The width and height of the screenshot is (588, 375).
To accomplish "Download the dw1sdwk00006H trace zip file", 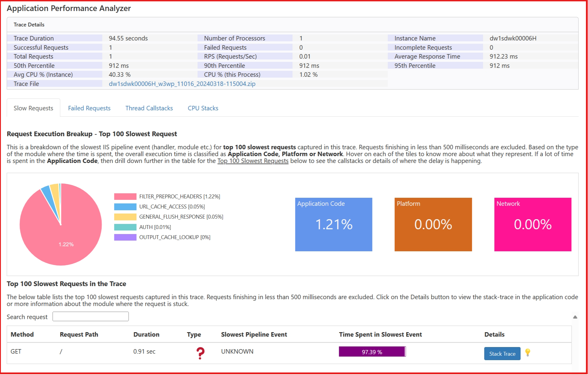I will pos(182,84).
